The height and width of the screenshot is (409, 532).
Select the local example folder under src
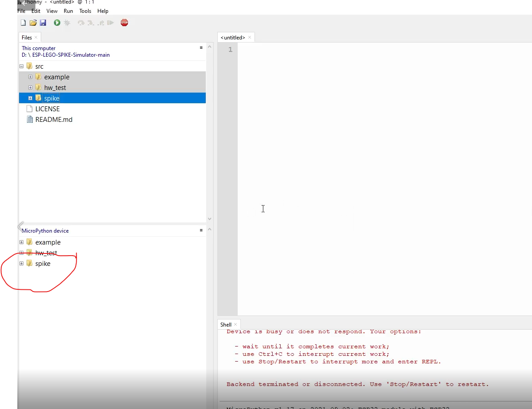click(x=112, y=77)
